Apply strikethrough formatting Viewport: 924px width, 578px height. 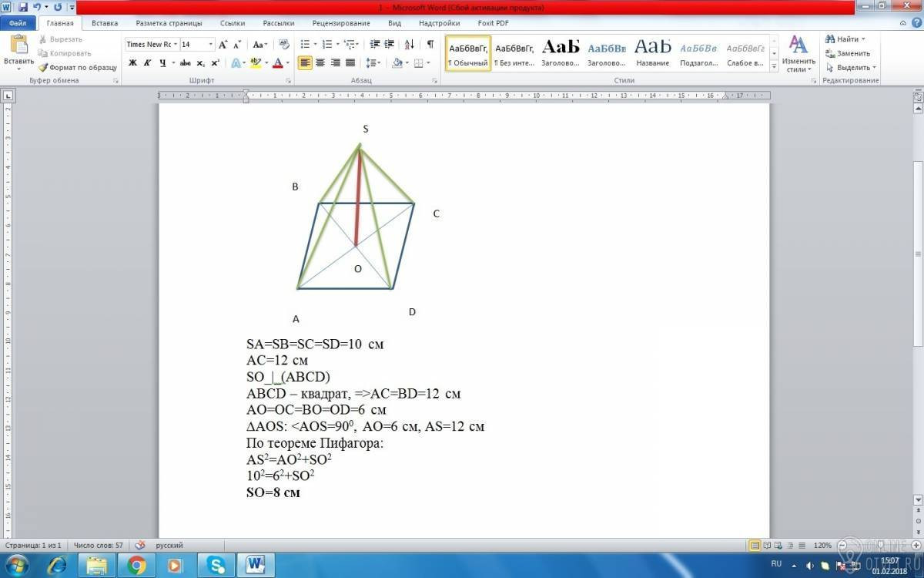[x=185, y=63]
